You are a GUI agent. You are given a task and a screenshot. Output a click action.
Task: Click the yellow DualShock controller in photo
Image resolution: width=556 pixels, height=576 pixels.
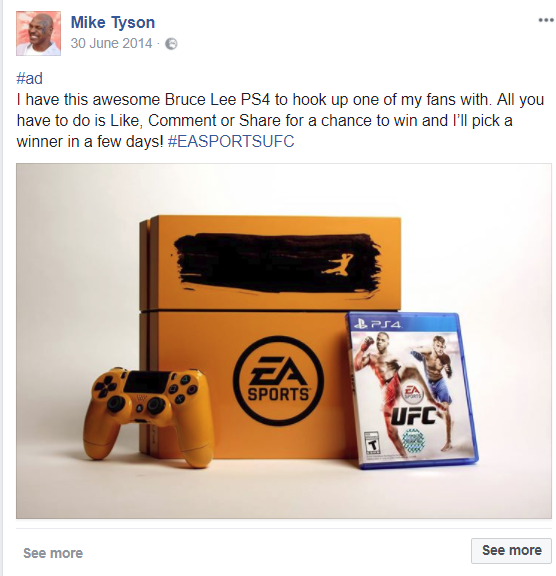coord(148,415)
